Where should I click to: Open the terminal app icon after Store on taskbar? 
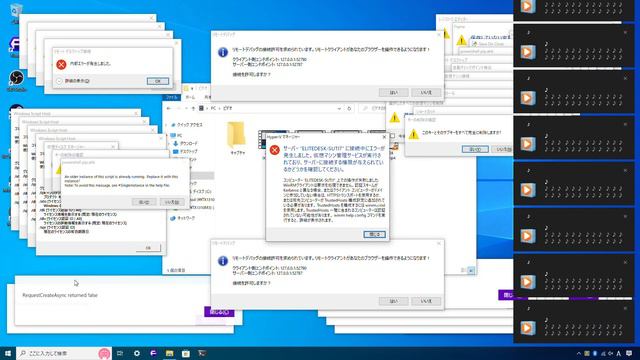(202, 353)
